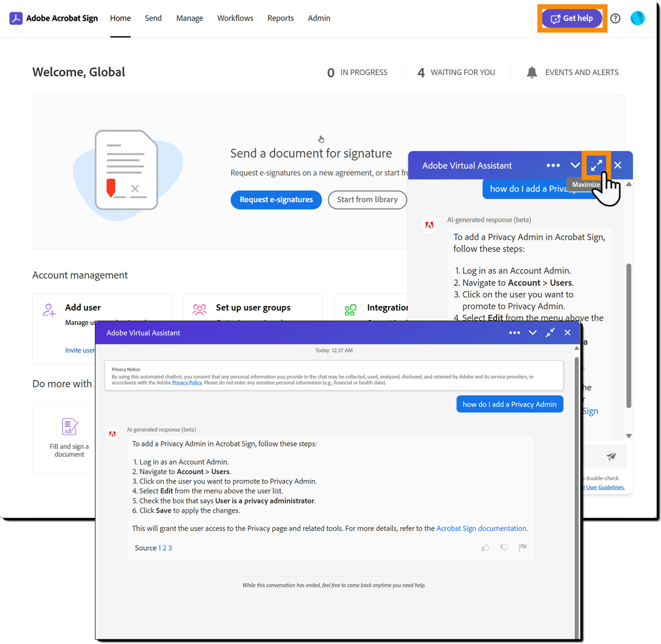
Task: Open the Home tab
Action: click(x=120, y=18)
